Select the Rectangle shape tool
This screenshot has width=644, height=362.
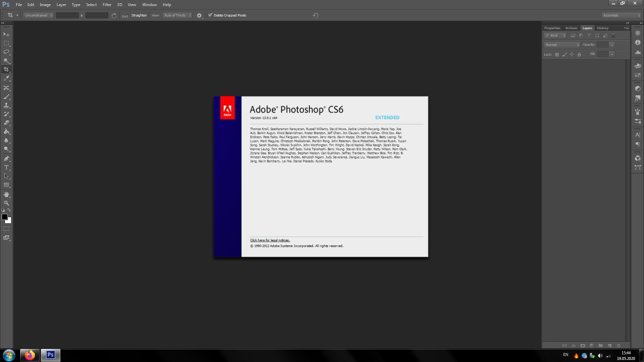[7, 185]
